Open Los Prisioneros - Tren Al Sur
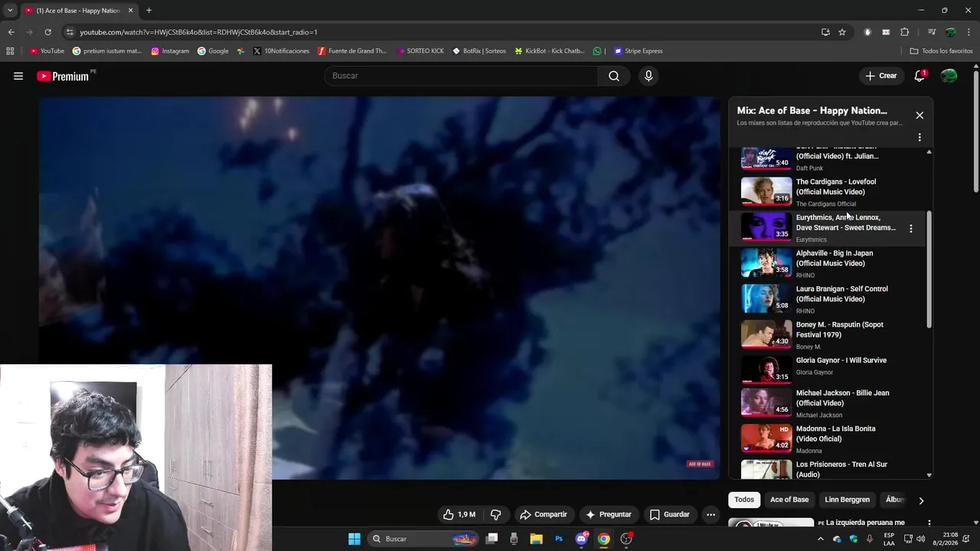Image resolution: width=980 pixels, height=551 pixels. click(x=841, y=469)
